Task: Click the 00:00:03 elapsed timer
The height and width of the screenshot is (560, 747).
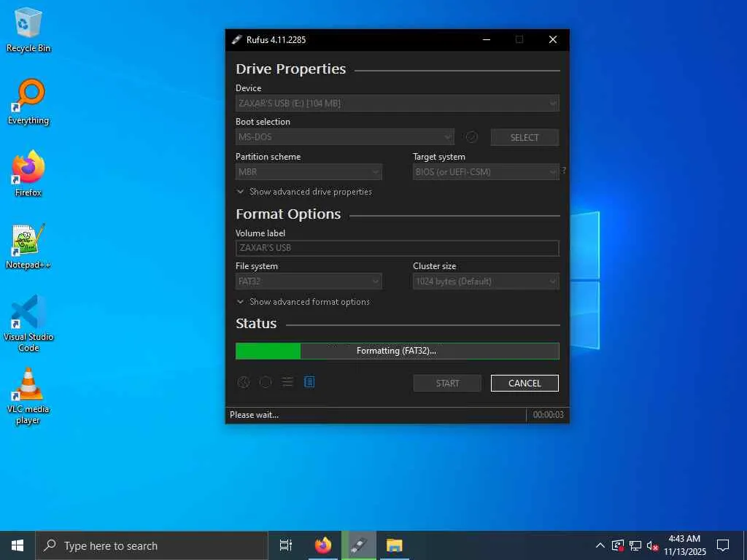Action: pos(548,415)
